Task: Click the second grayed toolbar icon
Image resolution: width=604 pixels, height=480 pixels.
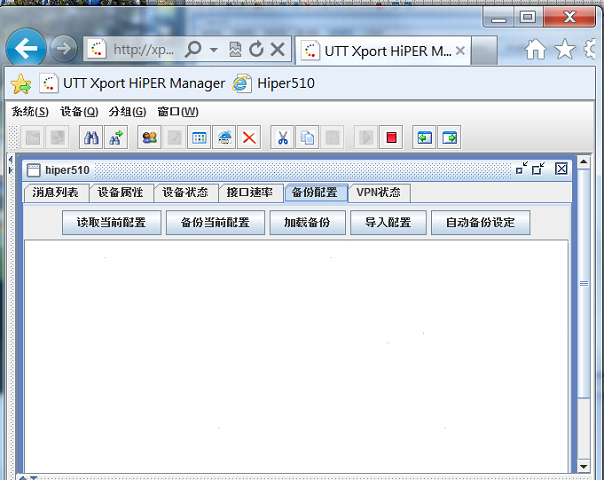Action: (x=57, y=137)
